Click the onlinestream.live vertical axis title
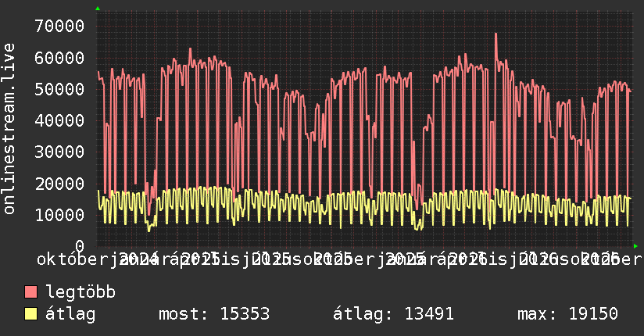Image resolution: width=644 pixels, height=336 pixels. (x=9, y=129)
